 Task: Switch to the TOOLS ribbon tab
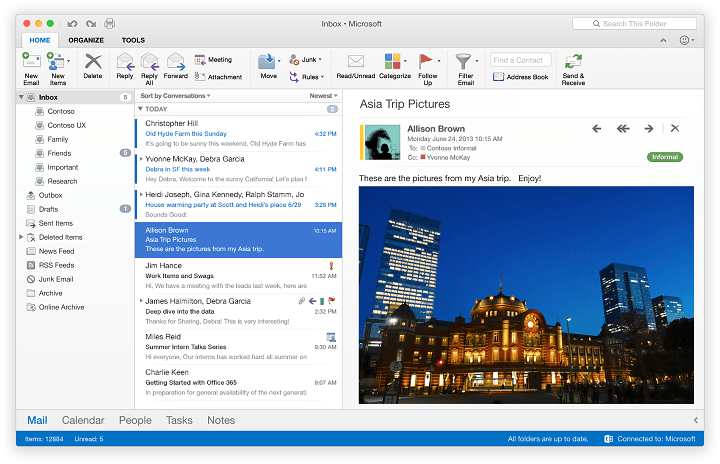pyautogui.click(x=133, y=40)
